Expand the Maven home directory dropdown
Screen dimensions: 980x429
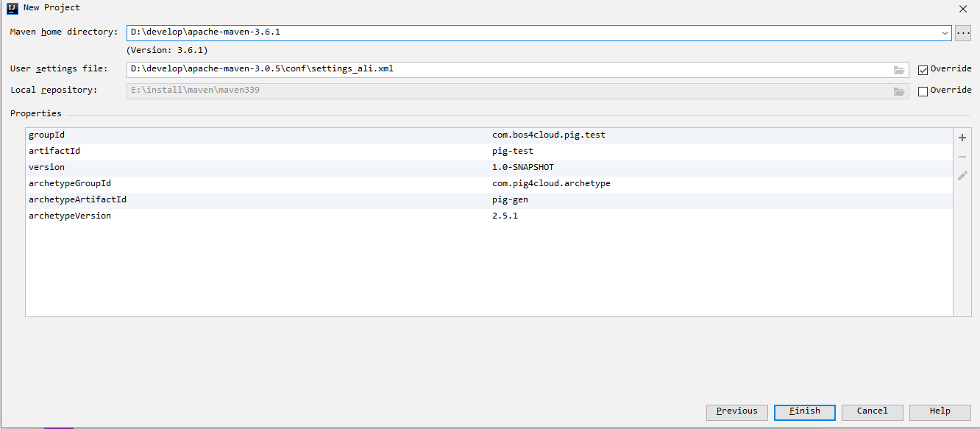[945, 33]
